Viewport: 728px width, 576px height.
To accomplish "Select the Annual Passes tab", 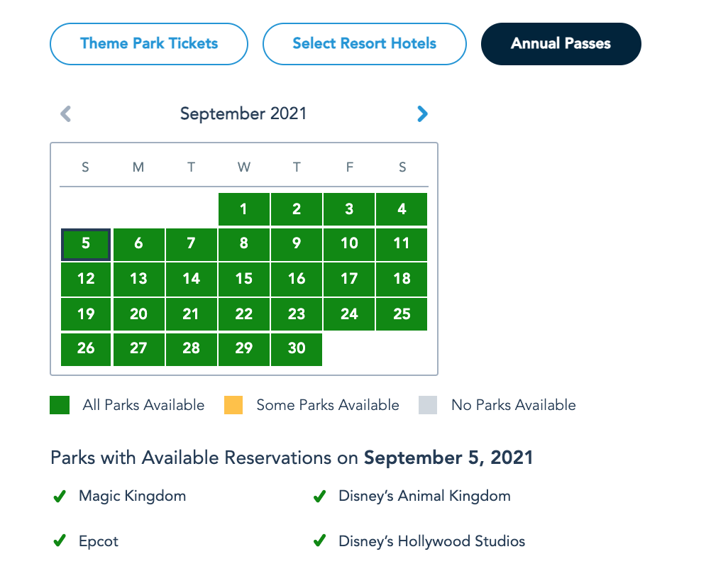I will 561,44.
